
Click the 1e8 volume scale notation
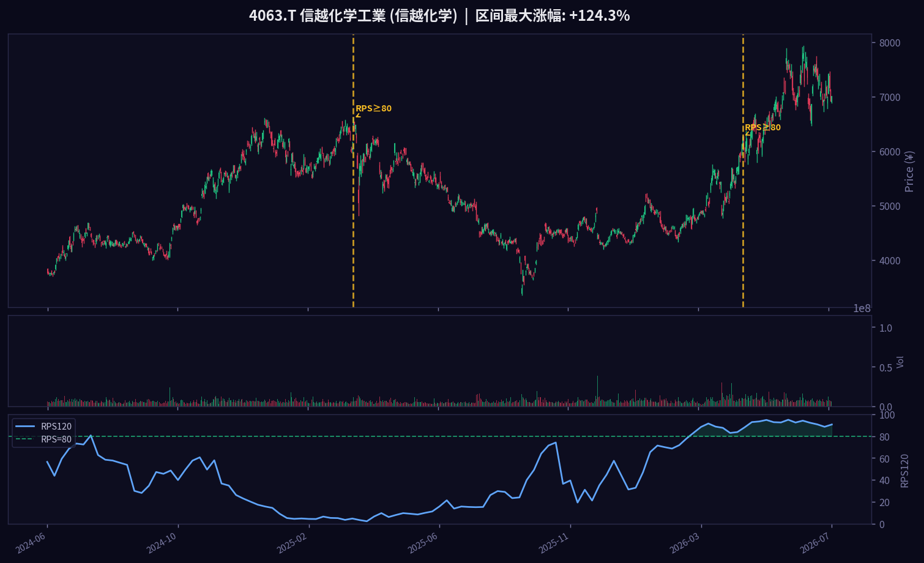pos(862,308)
